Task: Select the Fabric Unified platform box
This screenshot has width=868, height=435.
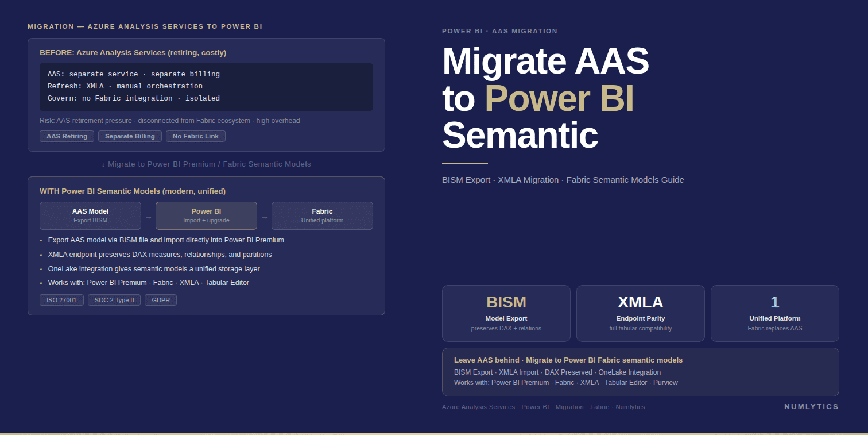Action: click(322, 215)
